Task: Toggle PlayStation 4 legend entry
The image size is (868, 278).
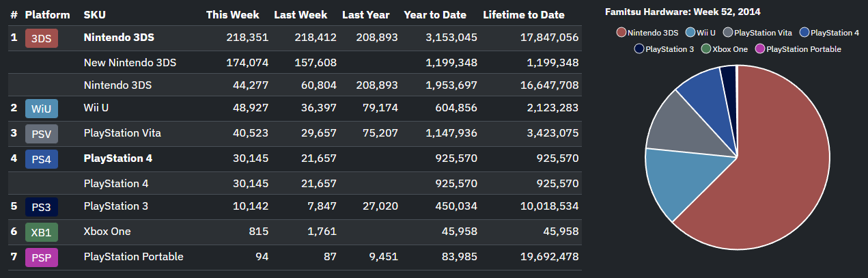Action: [x=829, y=32]
